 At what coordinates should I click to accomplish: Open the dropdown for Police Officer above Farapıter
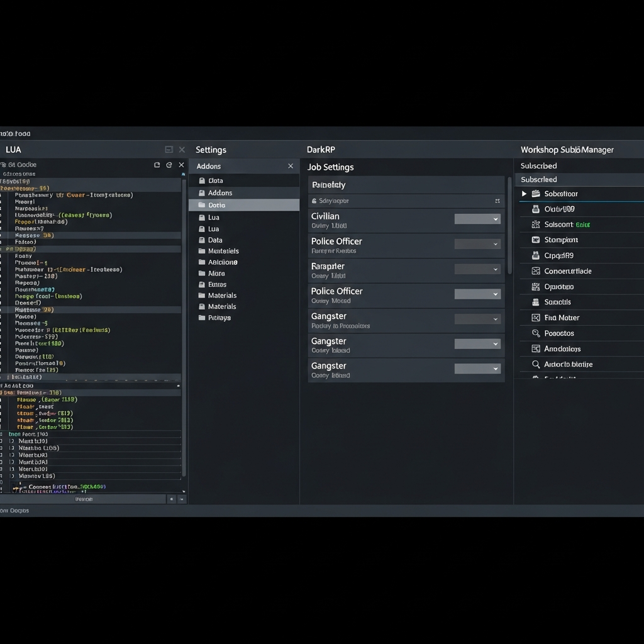point(477,244)
